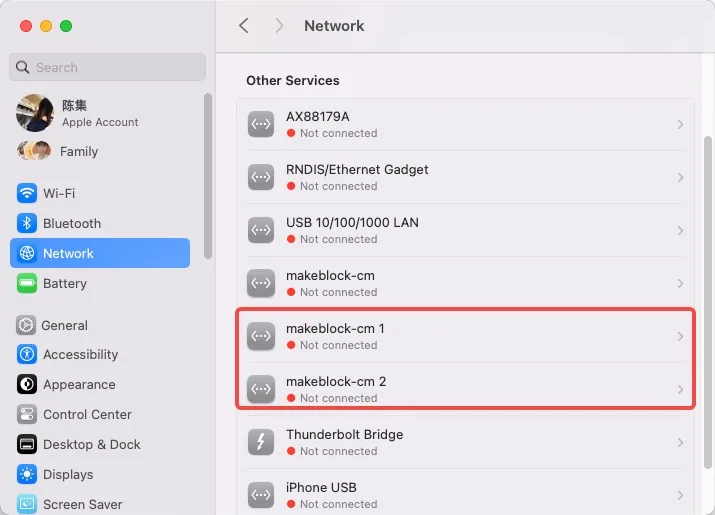The width and height of the screenshot is (715, 515).
Task: Open the Desktop & Dock icon
Action: click(x=27, y=444)
